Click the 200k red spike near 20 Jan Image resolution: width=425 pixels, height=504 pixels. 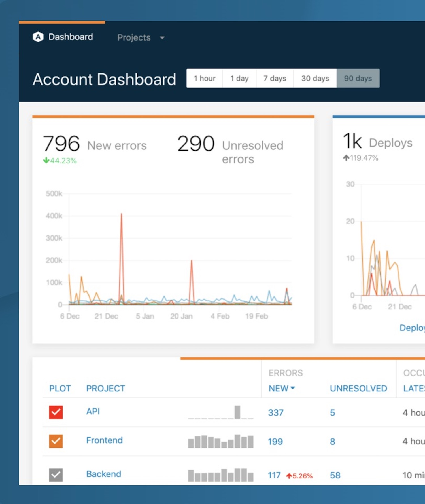[192, 262]
